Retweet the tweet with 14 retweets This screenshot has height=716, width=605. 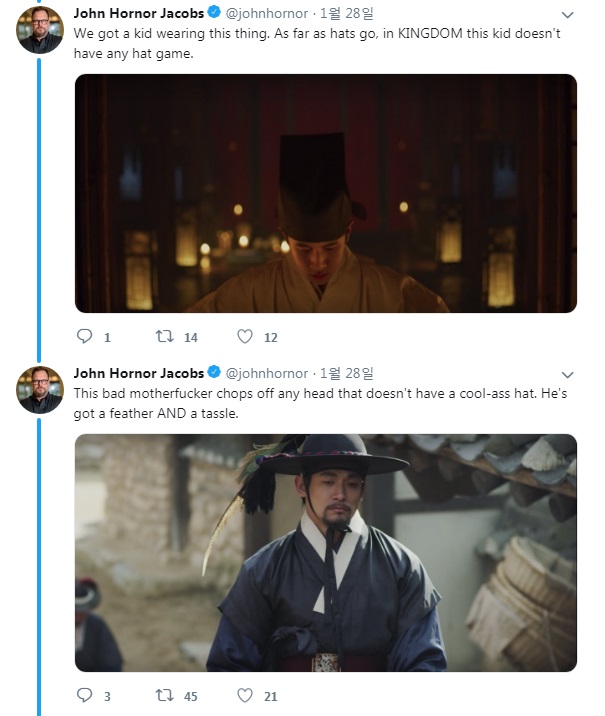(165, 337)
